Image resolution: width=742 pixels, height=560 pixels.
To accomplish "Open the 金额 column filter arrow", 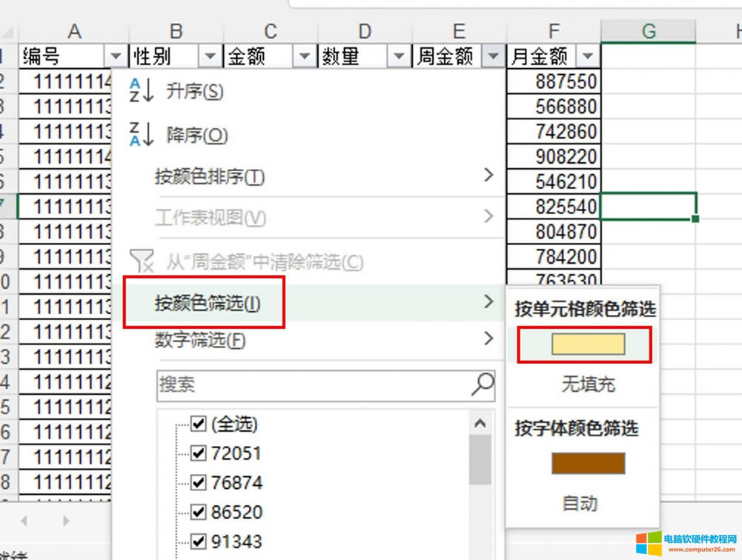I will (305, 56).
